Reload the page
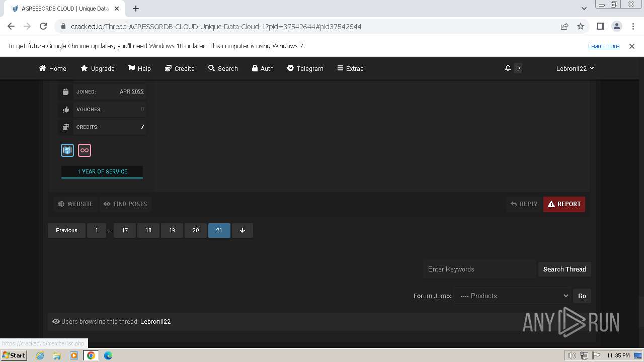644x362 pixels. (x=43, y=26)
